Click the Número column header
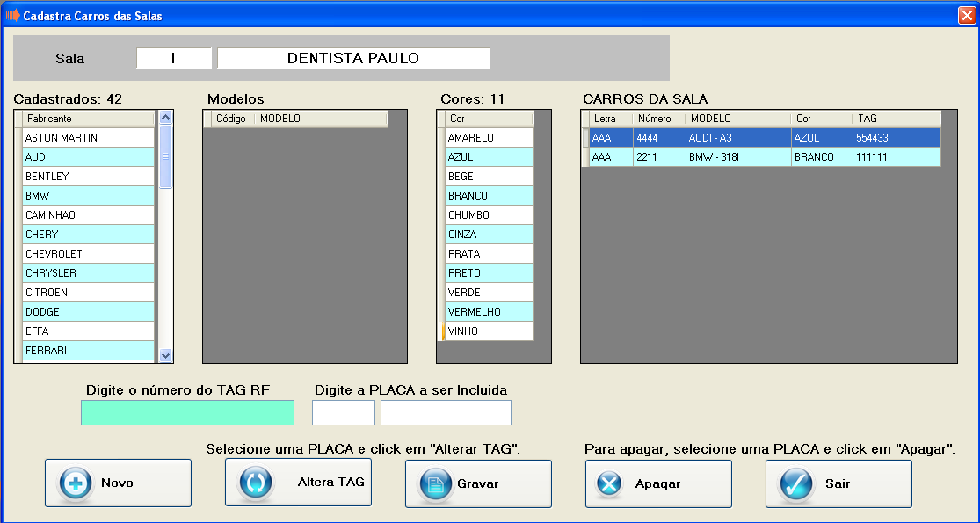 click(659, 119)
